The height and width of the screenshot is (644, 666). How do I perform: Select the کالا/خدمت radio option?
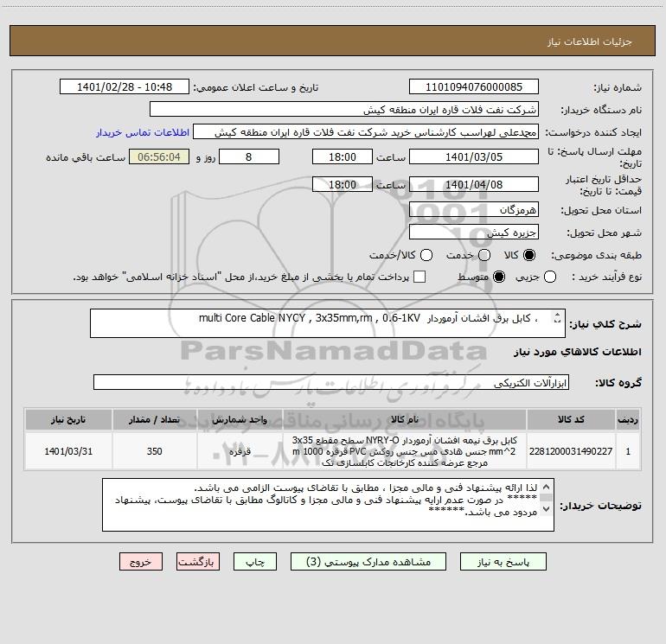[x=426, y=255]
